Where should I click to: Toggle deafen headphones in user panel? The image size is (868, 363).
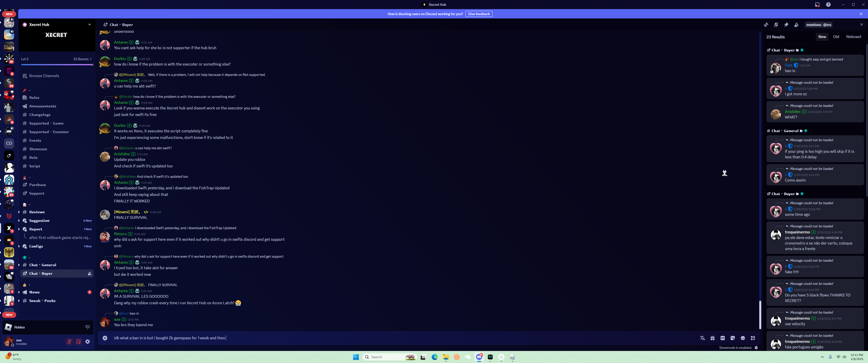(x=78, y=342)
